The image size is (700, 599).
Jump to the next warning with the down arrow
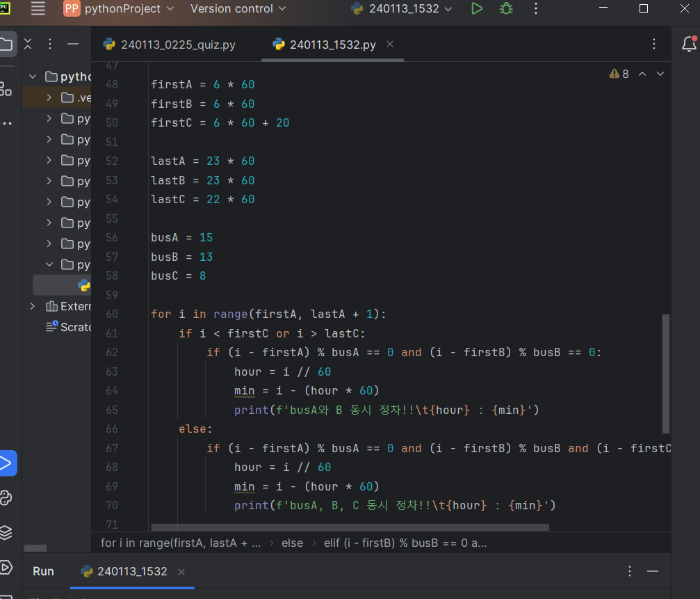(x=660, y=74)
